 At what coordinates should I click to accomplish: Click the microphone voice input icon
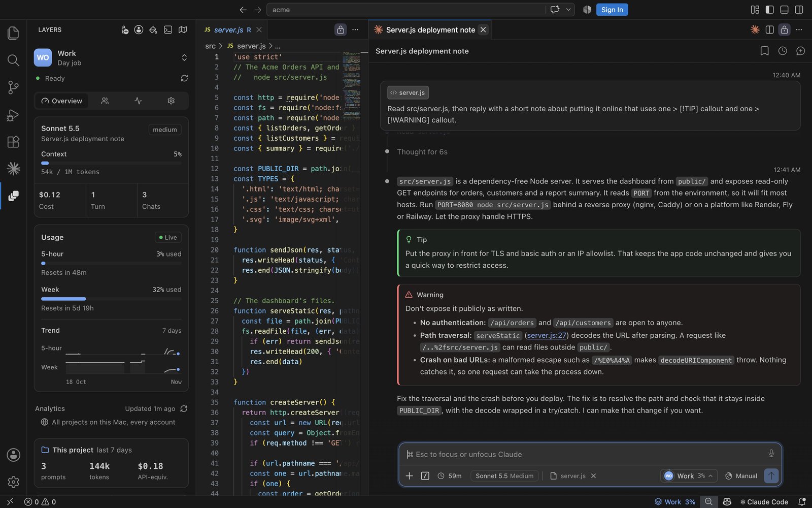771,454
